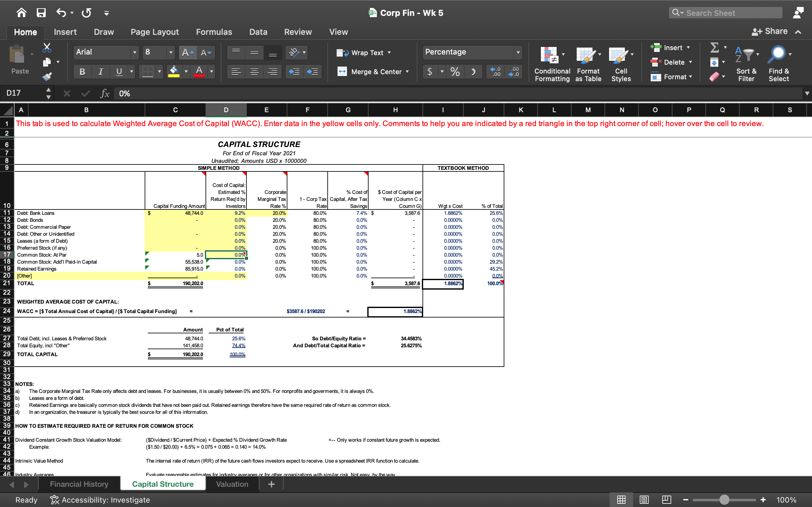Expand the Percentage number format dropdown
The width and height of the screenshot is (812, 507).
[x=518, y=52]
